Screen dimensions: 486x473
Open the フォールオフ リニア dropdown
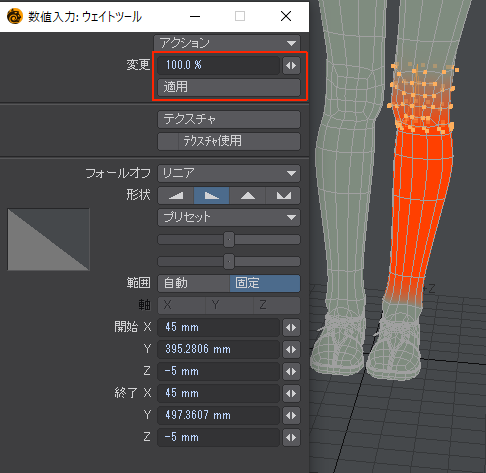tap(229, 173)
